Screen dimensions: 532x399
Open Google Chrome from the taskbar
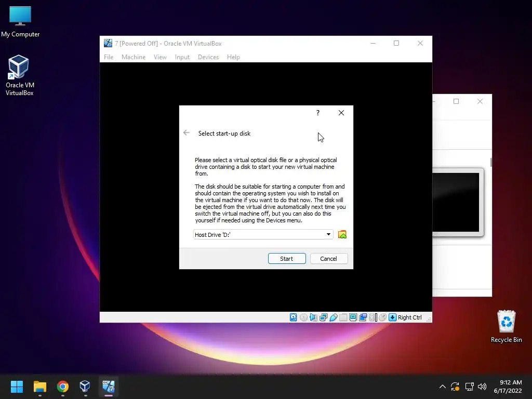pos(63,387)
